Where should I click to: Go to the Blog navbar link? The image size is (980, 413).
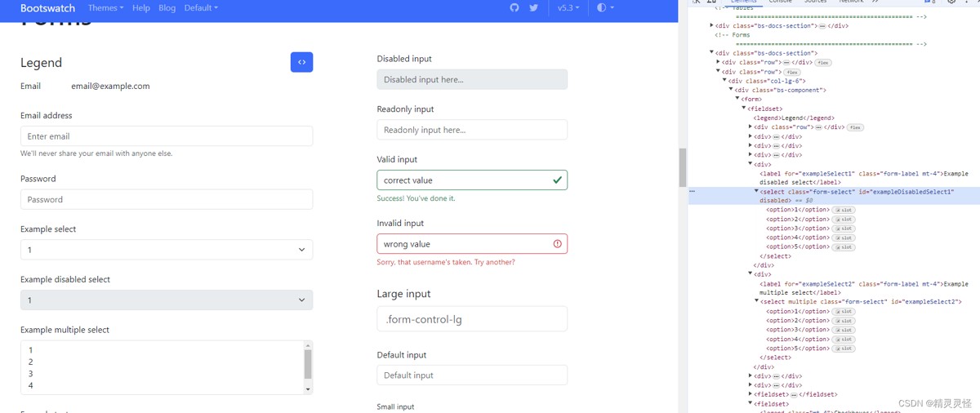[167, 8]
